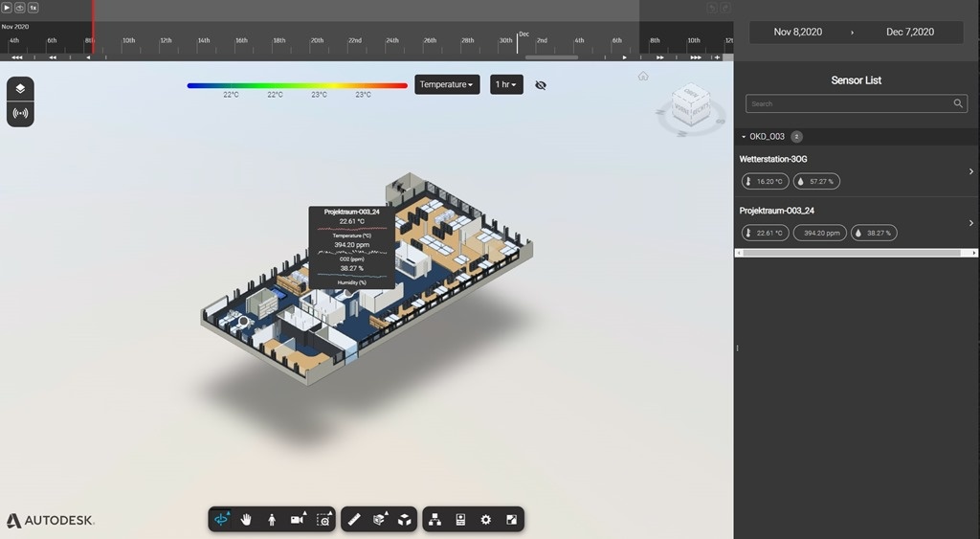The height and width of the screenshot is (539, 980).
Task: Click the Explode Model cube icon
Action: [405, 519]
